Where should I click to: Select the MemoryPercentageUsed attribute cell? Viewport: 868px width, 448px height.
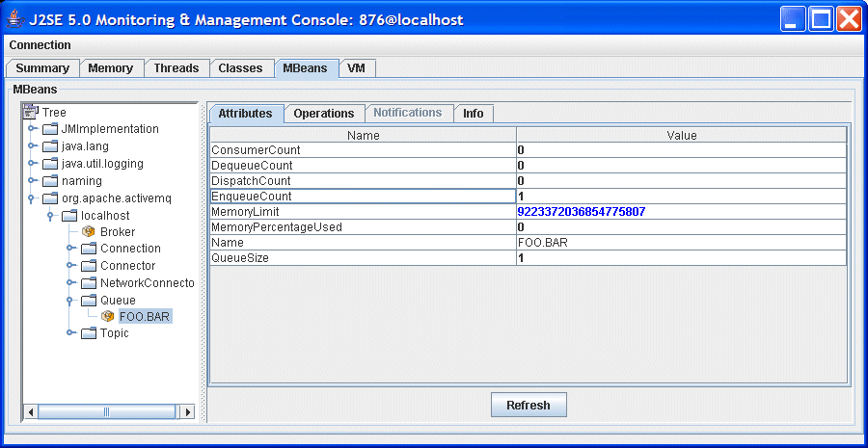364,227
